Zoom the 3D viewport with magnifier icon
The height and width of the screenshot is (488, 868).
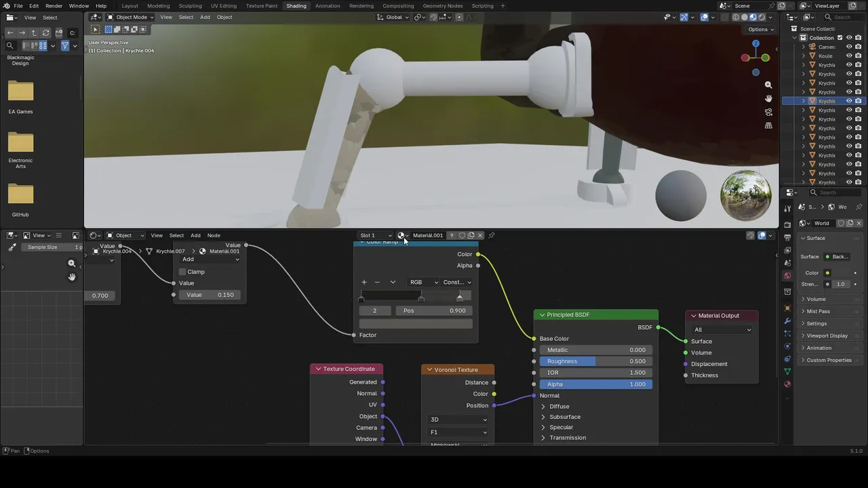[768, 85]
